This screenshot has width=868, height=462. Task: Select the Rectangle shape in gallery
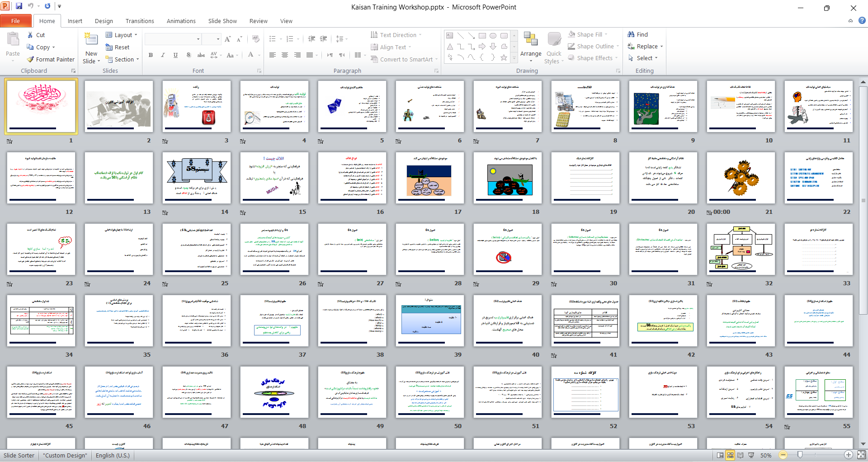pos(482,35)
